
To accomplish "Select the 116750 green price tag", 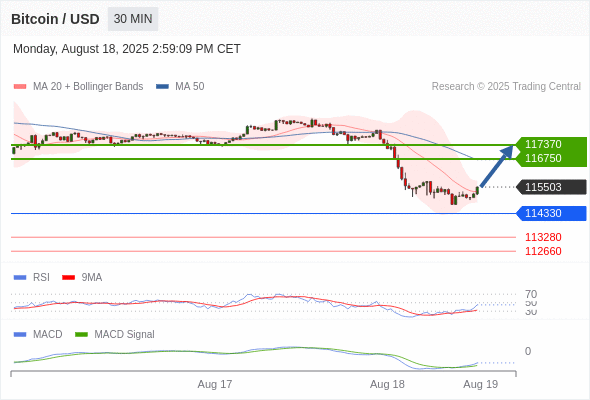I will pos(551,158).
